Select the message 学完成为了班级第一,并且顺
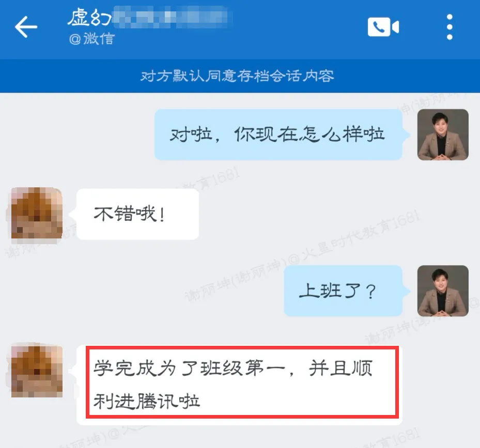This screenshot has height=448, width=480. 233,368
